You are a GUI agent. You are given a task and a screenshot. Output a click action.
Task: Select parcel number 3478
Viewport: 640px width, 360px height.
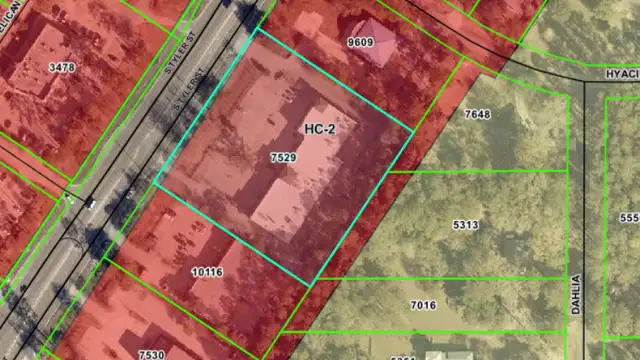tap(62, 67)
